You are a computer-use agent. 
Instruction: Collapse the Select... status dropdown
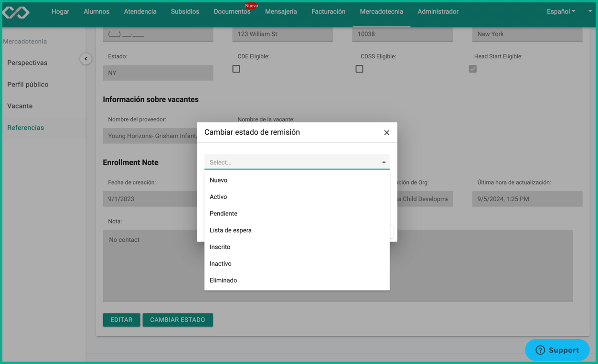[x=384, y=162]
